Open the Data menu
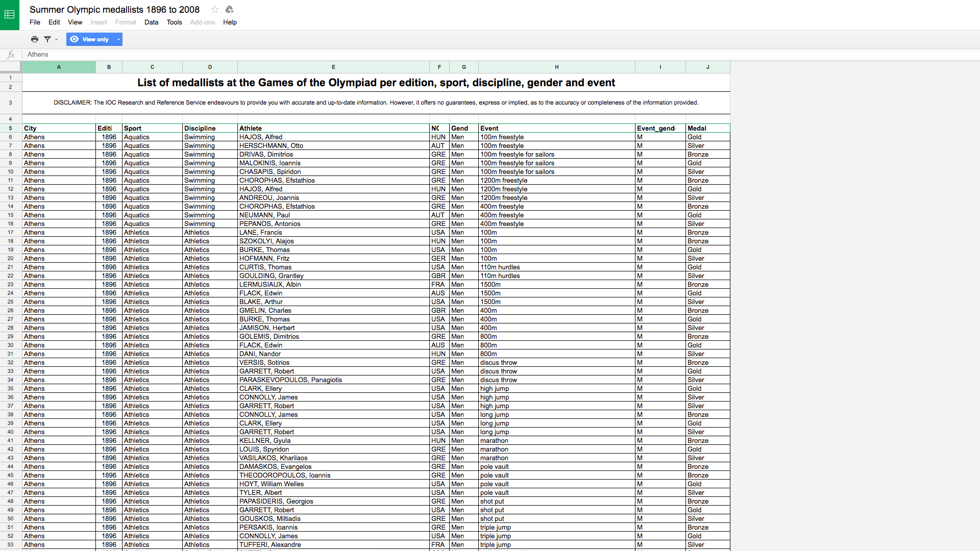The image size is (980, 551). (x=151, y=22)
